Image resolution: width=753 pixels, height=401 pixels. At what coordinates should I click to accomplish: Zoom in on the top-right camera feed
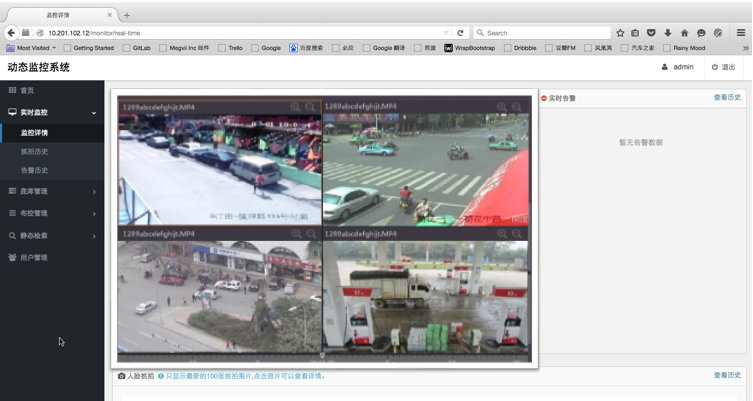501,107
